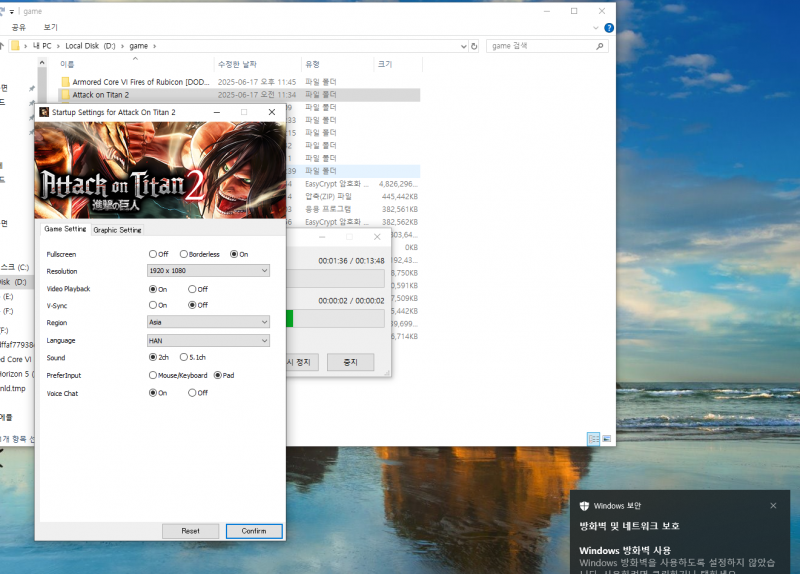The height and width of the screenshot is (574, 800).
Task: Select Fullscreen Off radio button
Action: click(153, 254)
